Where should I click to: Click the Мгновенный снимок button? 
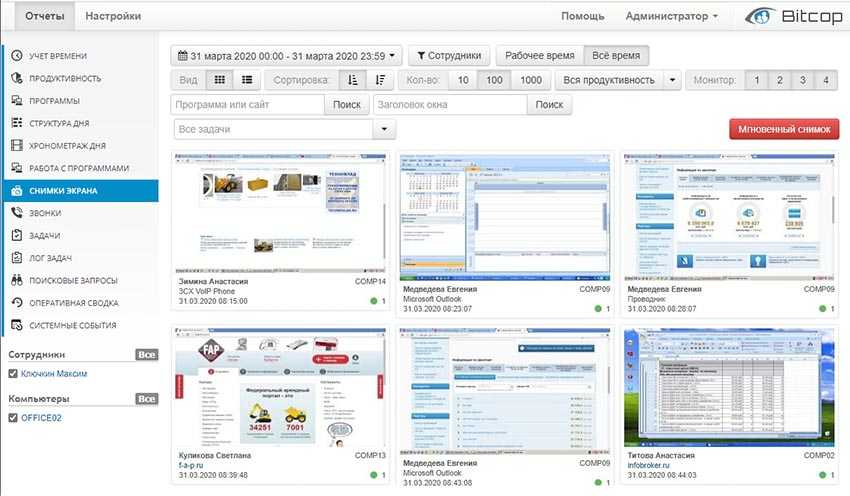tap(784, 130)
